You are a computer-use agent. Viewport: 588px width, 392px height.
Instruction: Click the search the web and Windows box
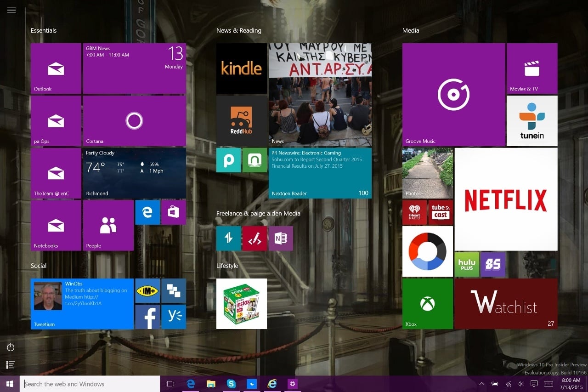[x=90, y=384]
